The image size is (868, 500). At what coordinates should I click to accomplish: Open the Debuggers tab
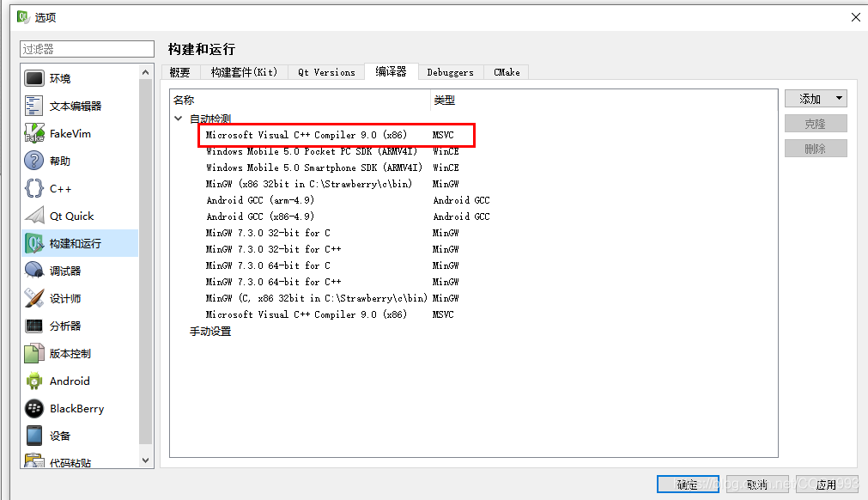pos(451,72)
